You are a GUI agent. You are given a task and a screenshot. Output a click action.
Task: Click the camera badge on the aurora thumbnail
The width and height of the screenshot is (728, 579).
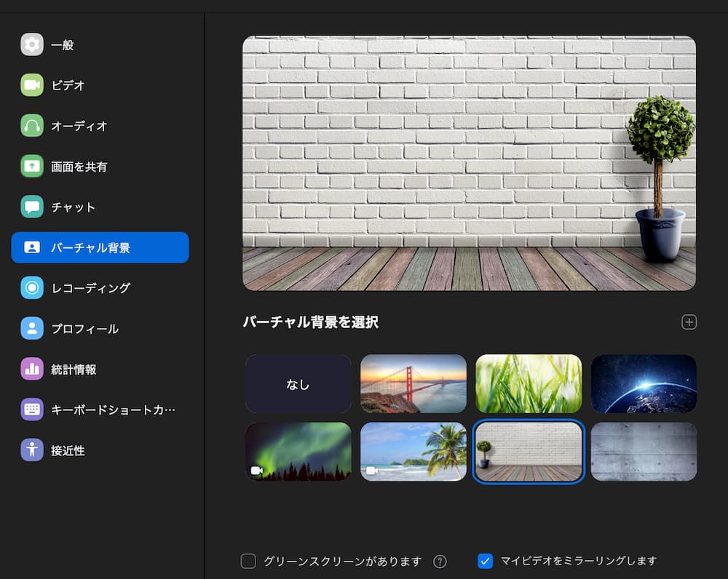(256, 471)
